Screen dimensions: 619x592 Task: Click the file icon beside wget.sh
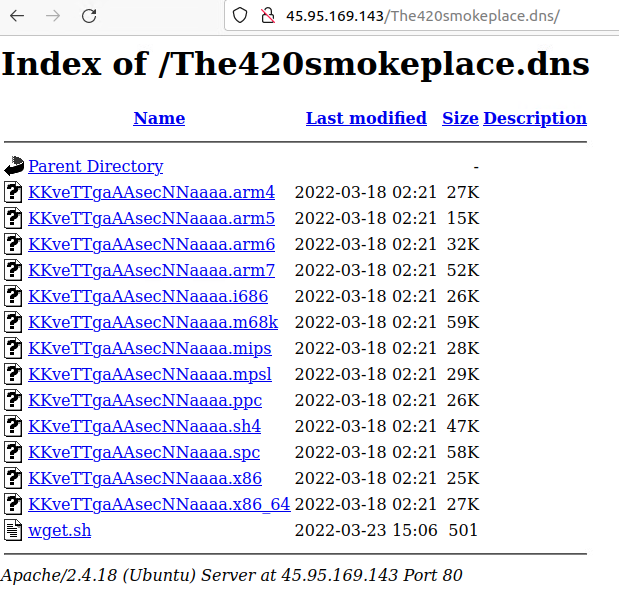(14, 530)
